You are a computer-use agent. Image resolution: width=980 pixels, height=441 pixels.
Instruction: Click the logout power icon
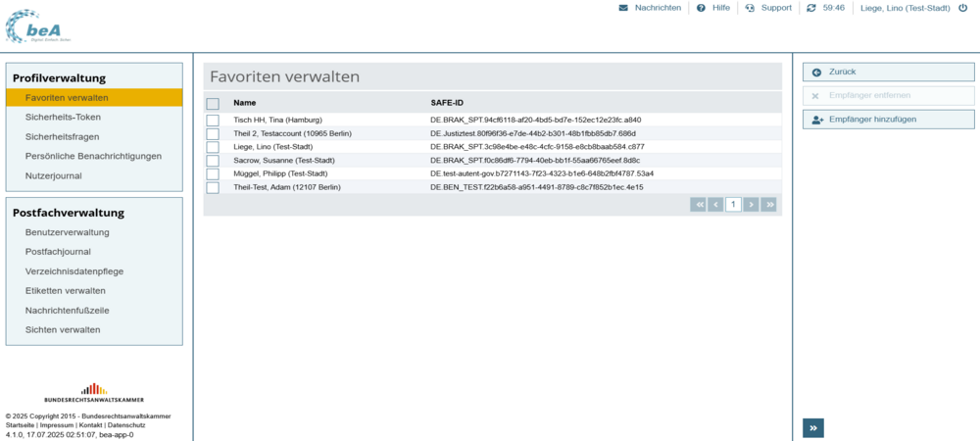click(962, 8)
